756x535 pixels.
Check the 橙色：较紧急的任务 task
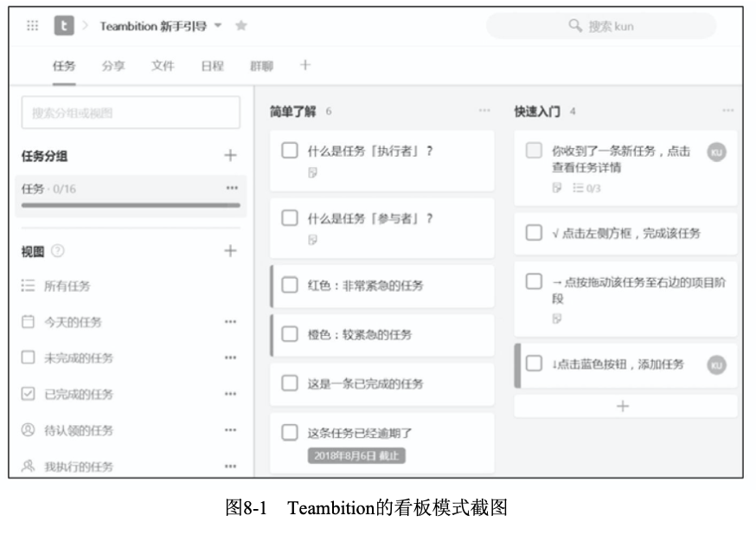[289, 334]
